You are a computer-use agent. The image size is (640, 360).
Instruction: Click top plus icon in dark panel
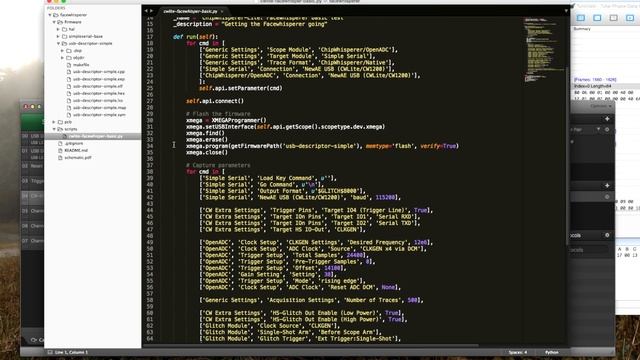point(607,119)
